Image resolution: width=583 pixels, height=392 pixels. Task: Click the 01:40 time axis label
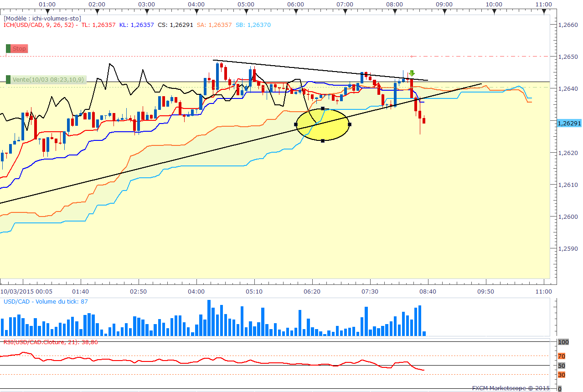(81, 291)
